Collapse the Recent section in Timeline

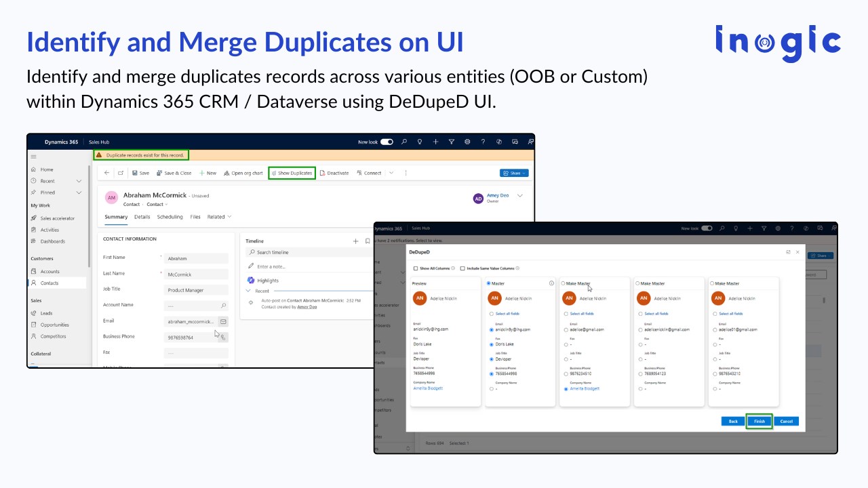[x=249, y=291]
